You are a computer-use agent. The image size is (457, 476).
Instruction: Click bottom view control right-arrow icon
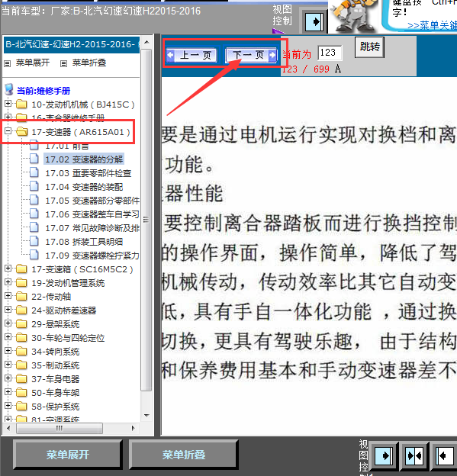(383, 456)
